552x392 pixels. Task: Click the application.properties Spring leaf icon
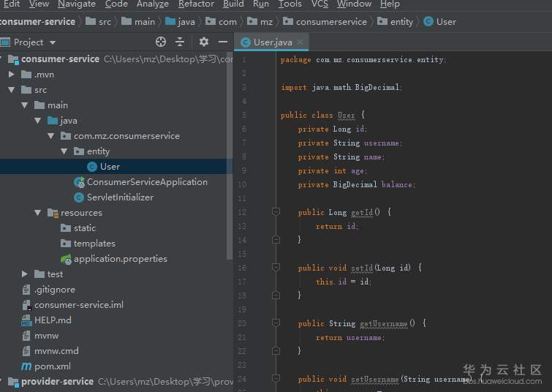(66, 259)
